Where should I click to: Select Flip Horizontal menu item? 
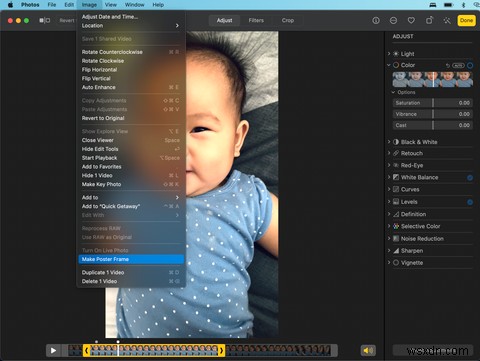point(131,70)
